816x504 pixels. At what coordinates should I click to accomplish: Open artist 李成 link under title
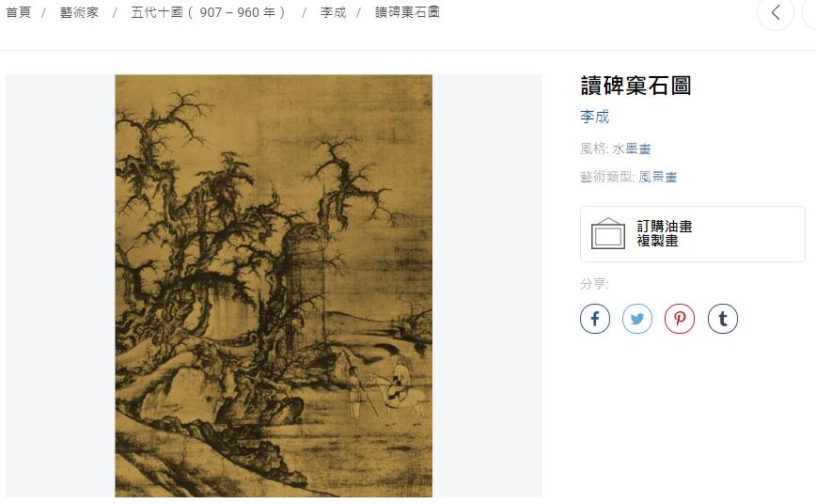click(x=594, y=116)
